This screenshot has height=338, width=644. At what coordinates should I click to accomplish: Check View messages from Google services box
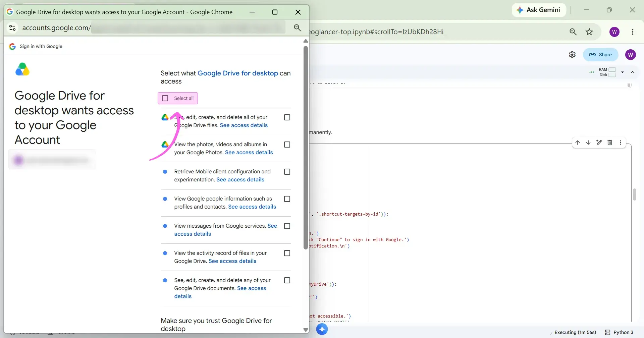pos(287,226)
